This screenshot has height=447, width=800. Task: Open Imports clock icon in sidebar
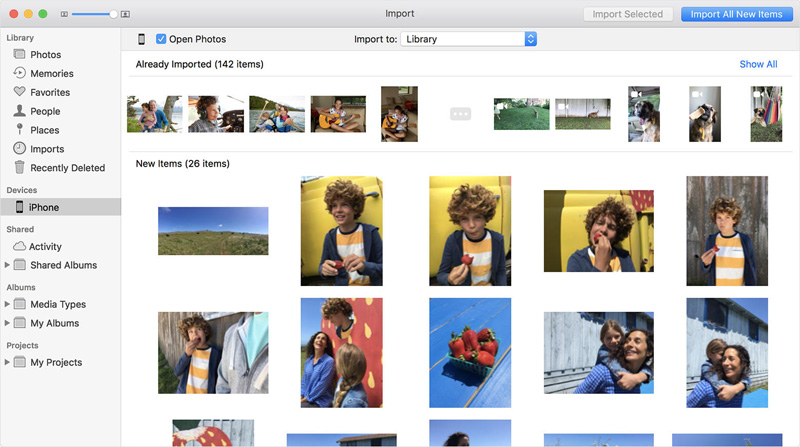pos(19,149)
